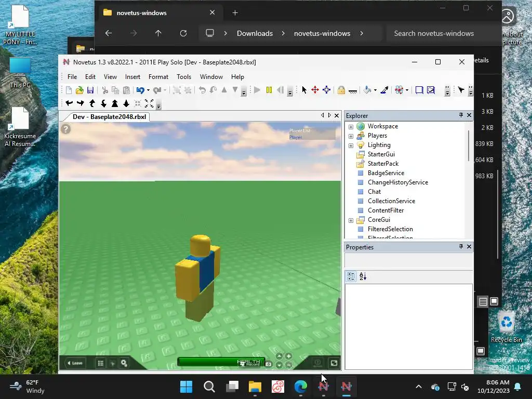Open the Tools menu
The image size is (532, 399).
[x=184, y=77]
